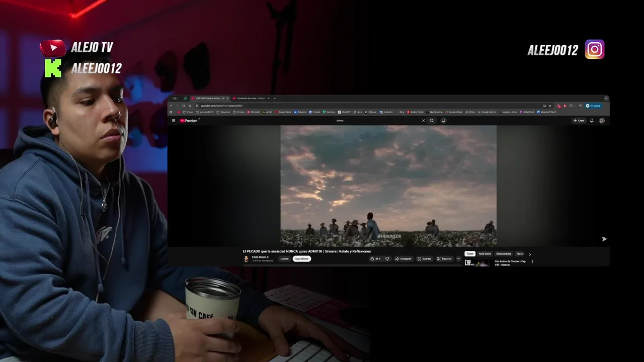Open the YouTube hamburger guide menu
Image resolution: width=644 pixels, height=362 pixels.
(x=174, y=121)
